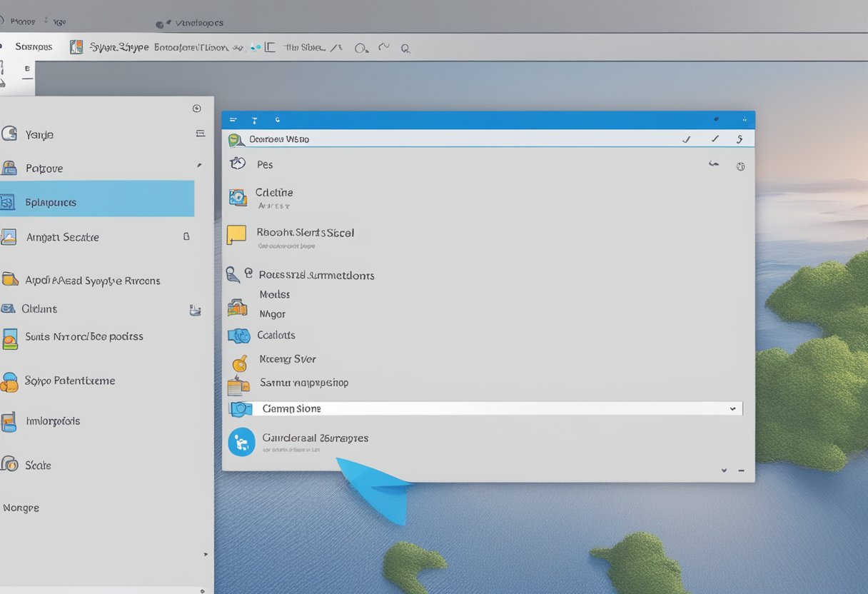This screenshot has height=594, width=868.
Task: Click the Sjyare Skype toolbar button
Action: (110, 47)
